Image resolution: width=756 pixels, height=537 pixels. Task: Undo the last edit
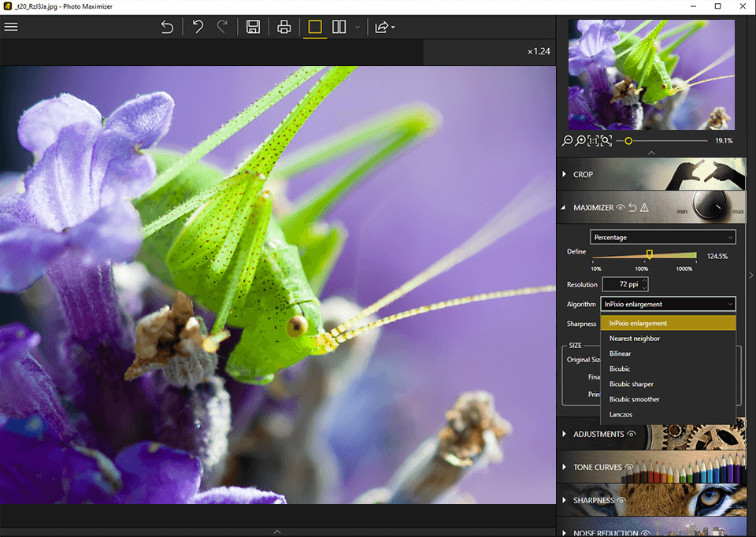coord(198,27)
